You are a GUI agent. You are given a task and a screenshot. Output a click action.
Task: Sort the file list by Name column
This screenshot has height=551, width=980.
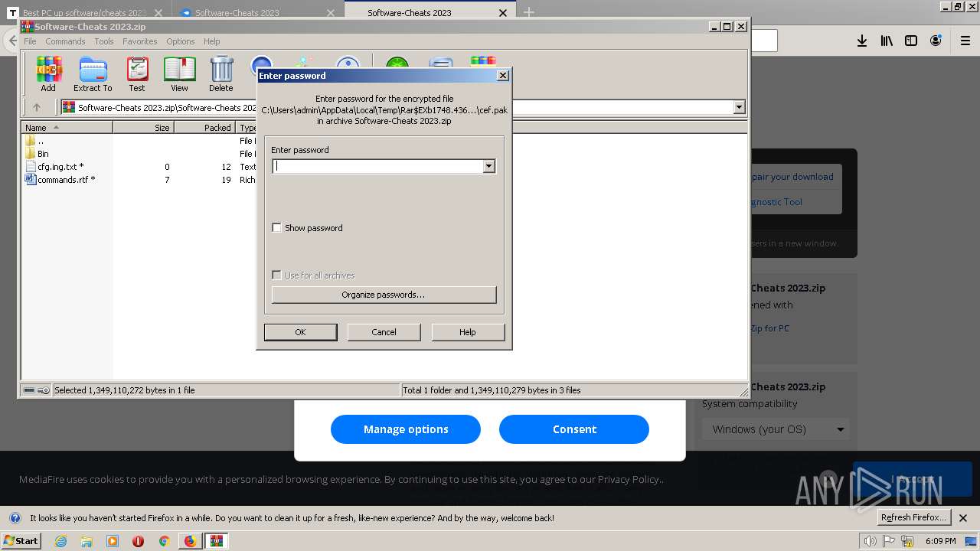coord(67,128)
